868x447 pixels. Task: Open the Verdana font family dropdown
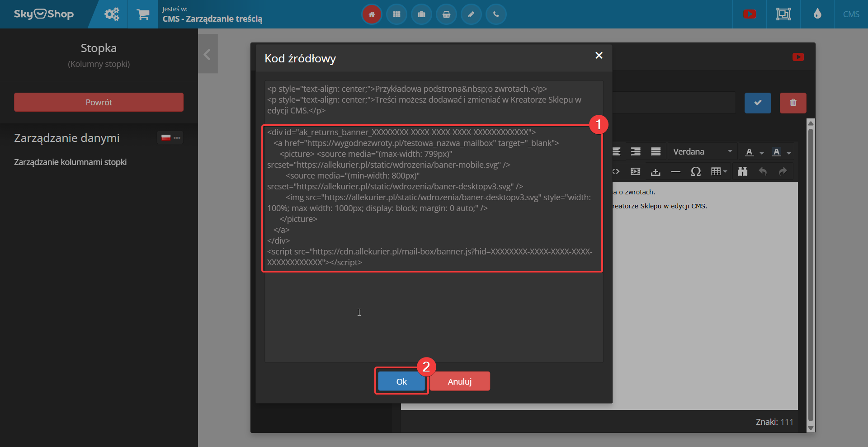702,151
